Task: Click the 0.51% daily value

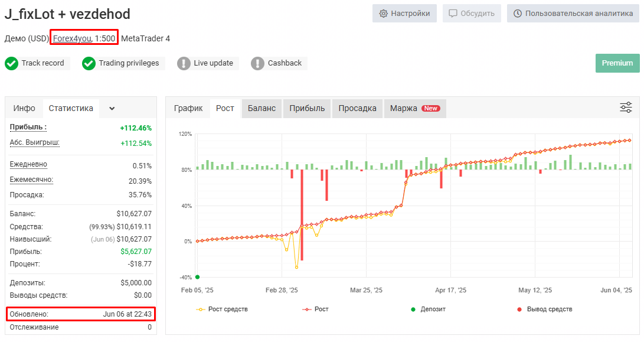Action: 142,165
